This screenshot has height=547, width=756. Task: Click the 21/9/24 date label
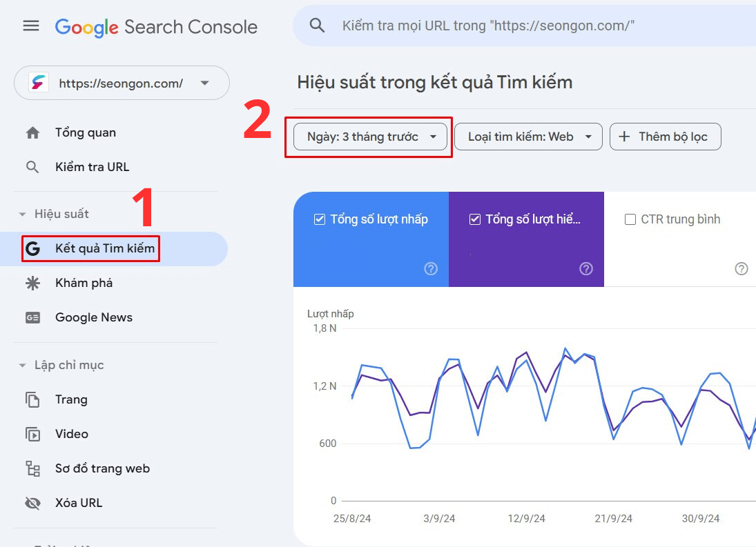pos(613,519)
